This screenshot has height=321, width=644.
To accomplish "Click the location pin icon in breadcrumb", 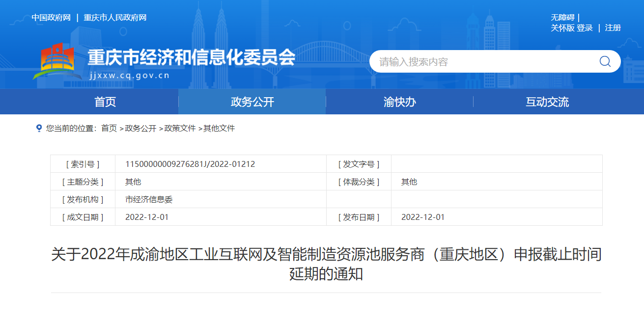I will (x=39, y=128).
